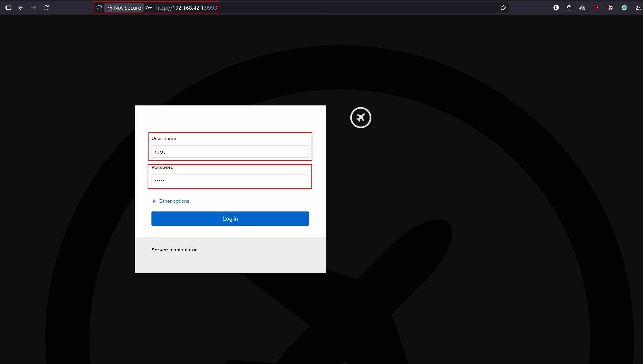Click the airplane logo beside login form
Image resolution: width=643 pixels, height=364 pixels.
click(x=361, y=118)
